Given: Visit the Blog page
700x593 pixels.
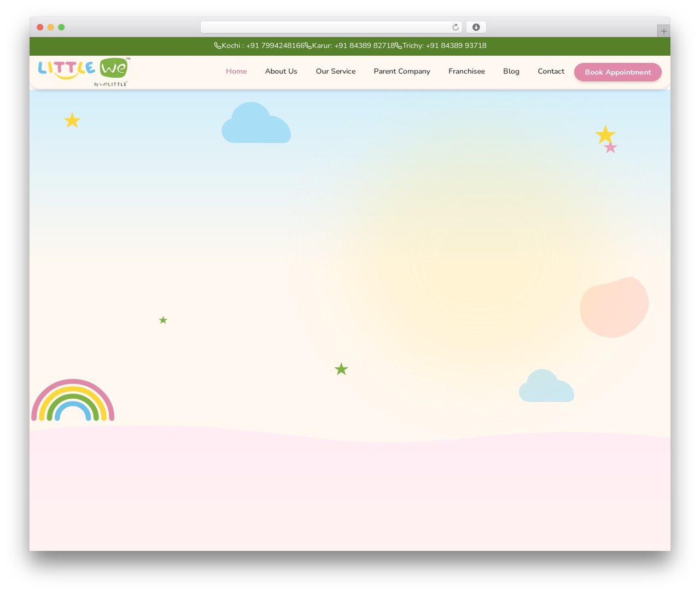Looking at the screenshot, I should pos(511,71).
